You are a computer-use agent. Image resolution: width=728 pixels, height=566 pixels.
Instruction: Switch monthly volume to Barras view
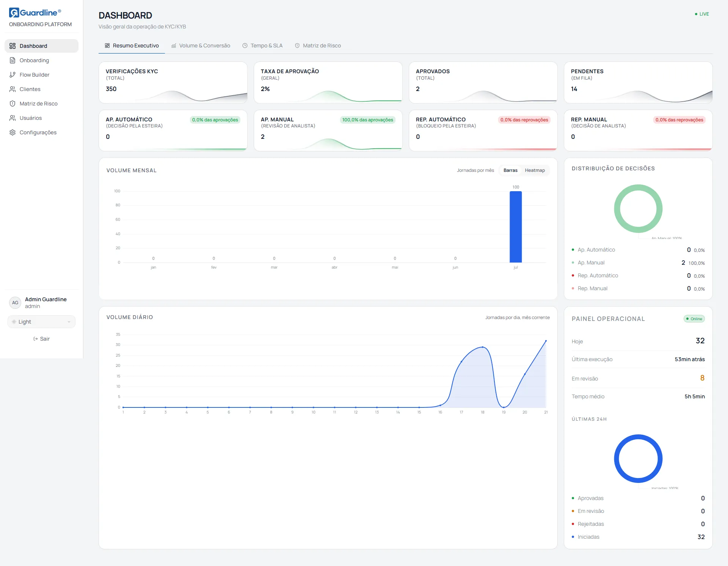pos(510,170)
